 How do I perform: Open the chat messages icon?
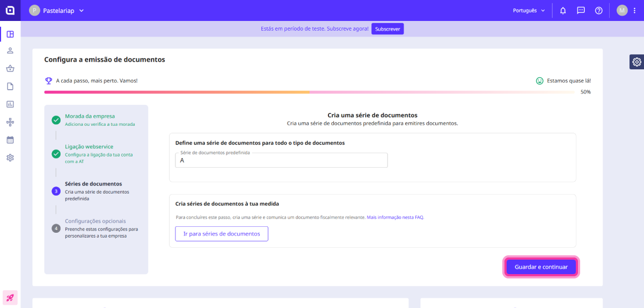click(581, 10)
